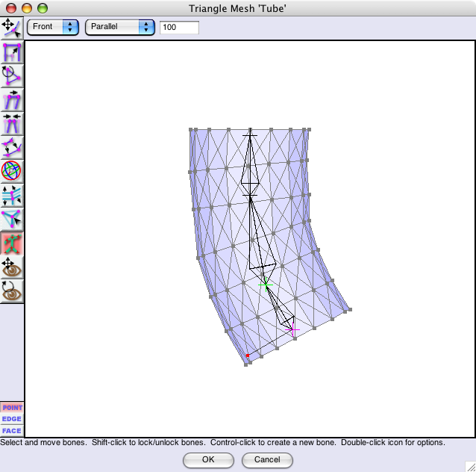Zoom the window with the green button
Viewport: 476px width, 472px height.
click(43, 8)
